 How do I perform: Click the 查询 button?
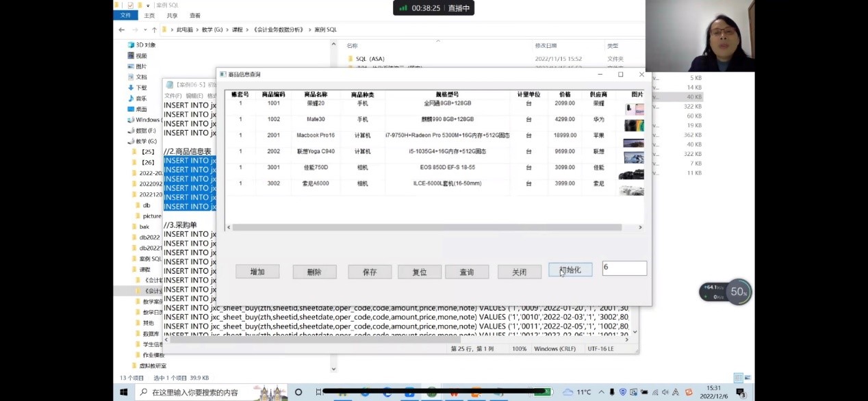coord(467,272)
